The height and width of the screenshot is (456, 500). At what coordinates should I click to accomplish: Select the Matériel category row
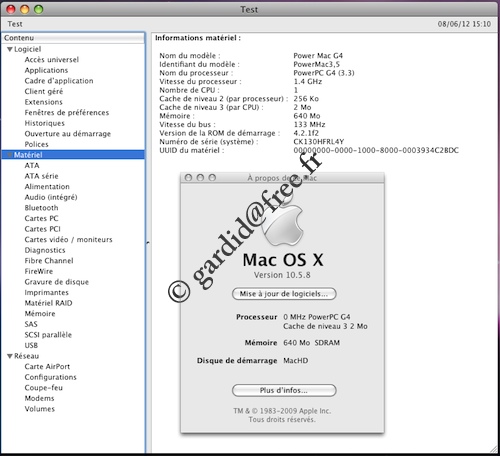73,155
